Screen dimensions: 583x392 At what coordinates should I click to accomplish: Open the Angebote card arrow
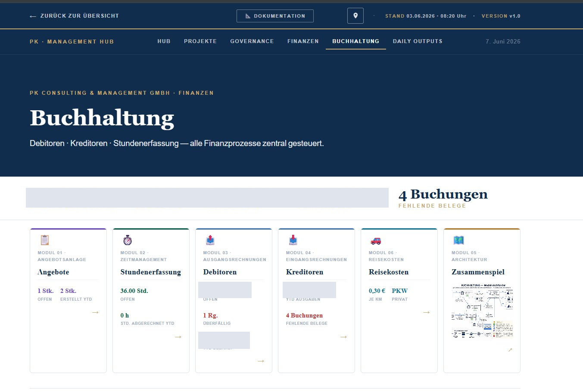95,312
